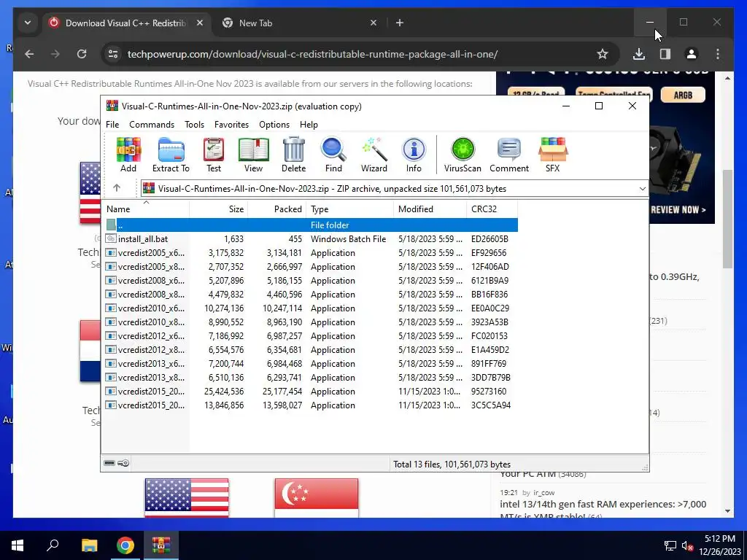The image size is (747, 560).
Task: Select vcredist2015_20... file sized 13,846,856
Action: point(311,405)
